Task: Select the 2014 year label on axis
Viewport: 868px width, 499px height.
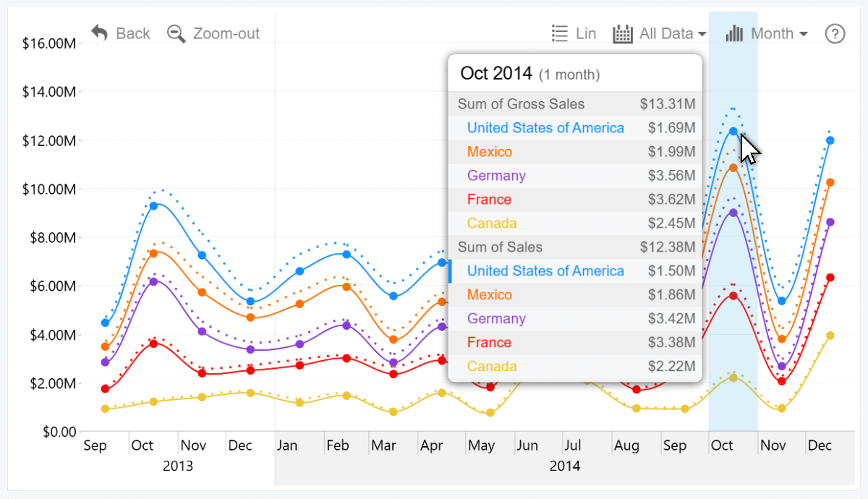Action: coord(565,466)
